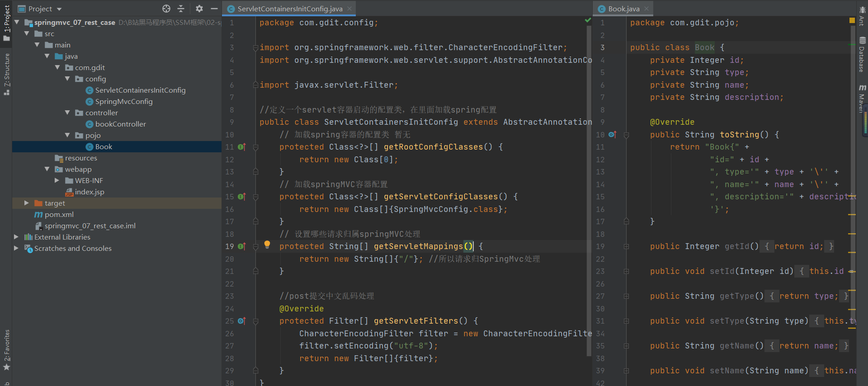Fold getServletFilters method at line 25
The height and width of the screenshot is (386, 868).
256,321
